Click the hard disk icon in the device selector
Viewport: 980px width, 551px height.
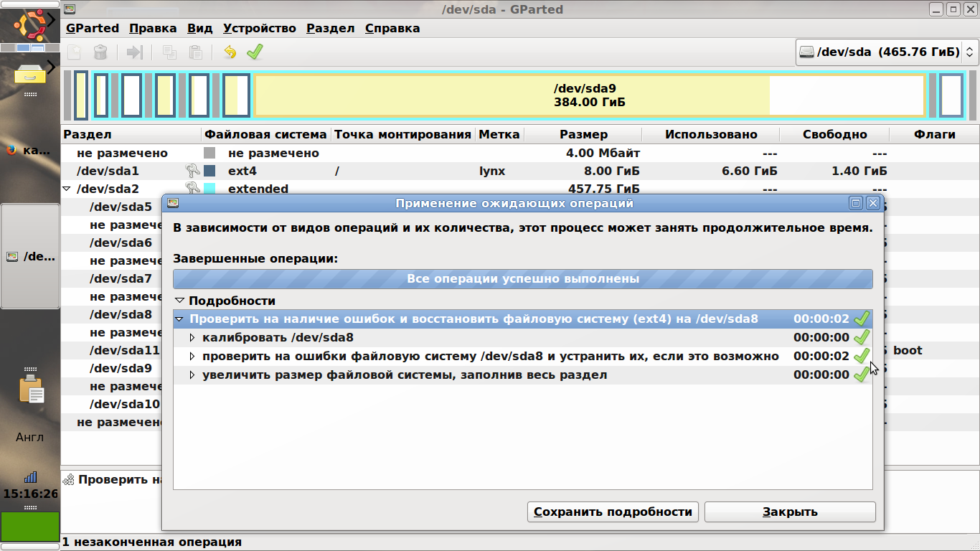pyautogui.click(x=808, y=52)
